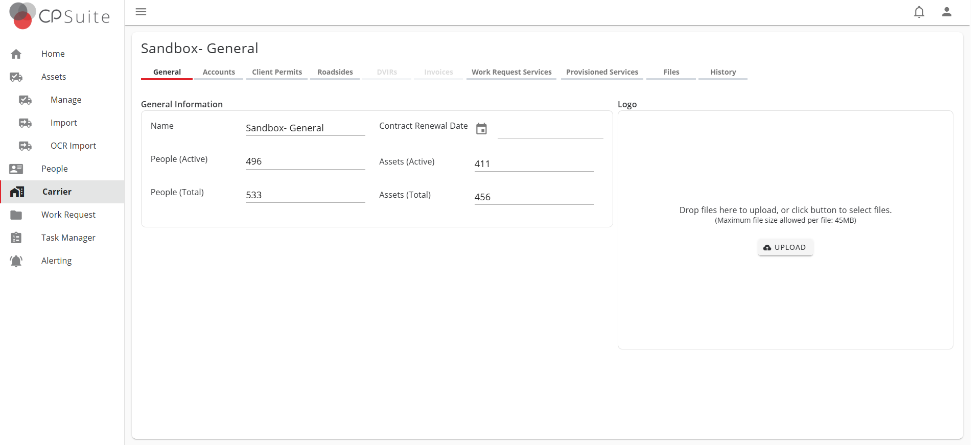Switch to Work Request Services tab
This screenshot has height=445, width=980.
pyautogui.click(x=511, y=72)
